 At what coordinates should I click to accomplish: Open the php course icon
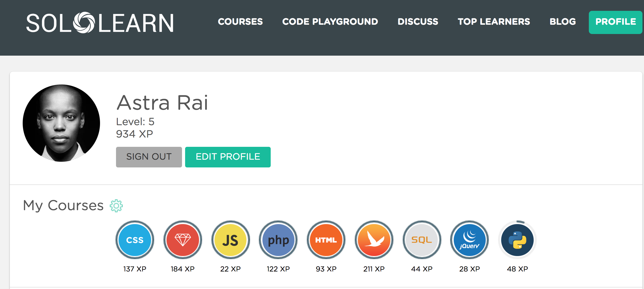point(278,240)
